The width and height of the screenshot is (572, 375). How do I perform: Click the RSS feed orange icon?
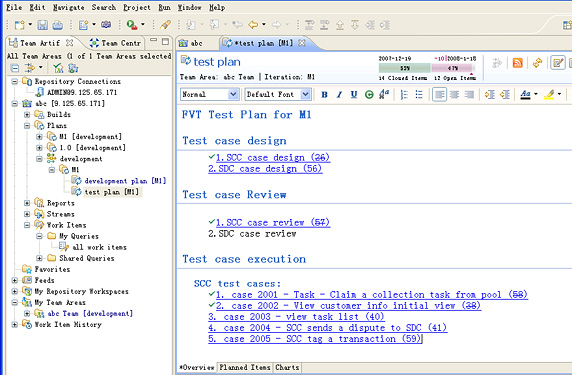518,63
